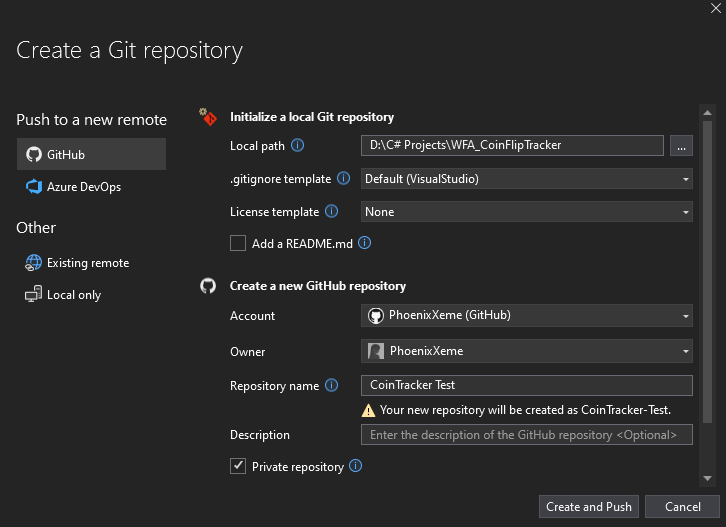Click the .gitignore template info icon

click(344, 178)
